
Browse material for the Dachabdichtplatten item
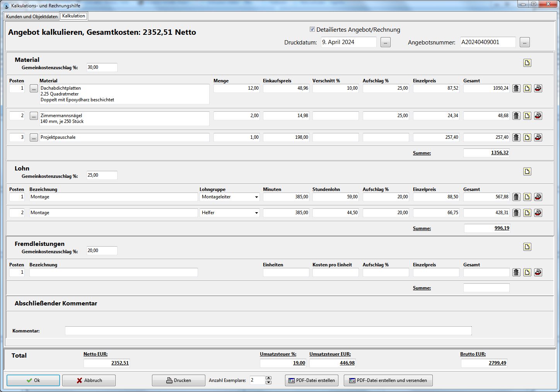[x=34, y=89]
